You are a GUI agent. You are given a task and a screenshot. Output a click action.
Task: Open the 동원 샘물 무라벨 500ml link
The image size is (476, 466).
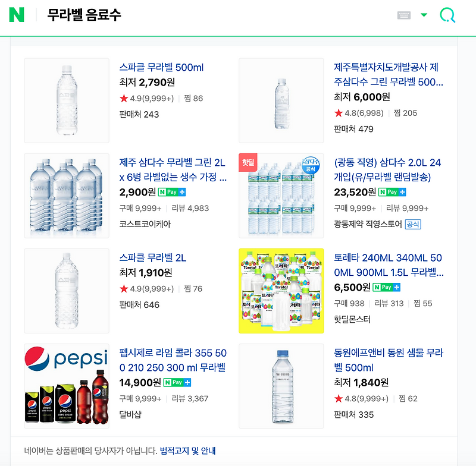[x=389, y=360]
